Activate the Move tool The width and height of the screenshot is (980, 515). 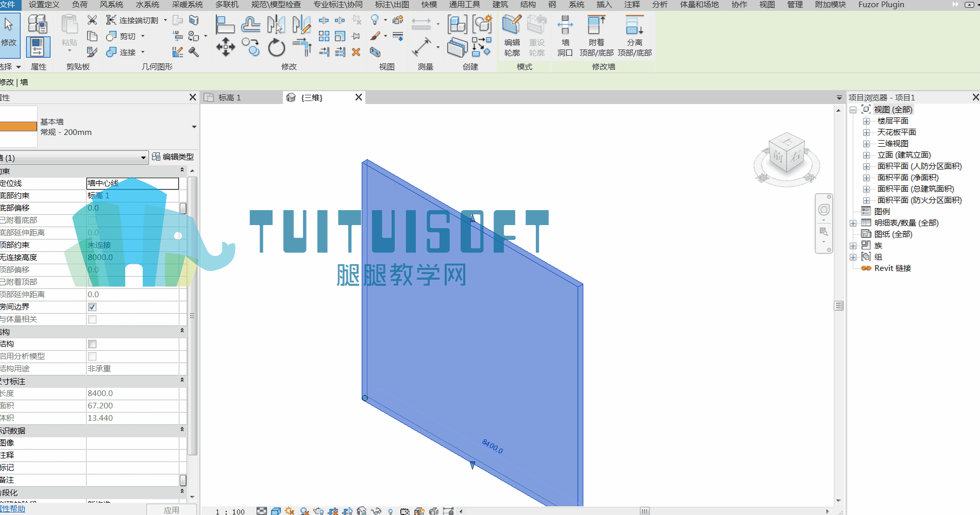coord(225,47)
